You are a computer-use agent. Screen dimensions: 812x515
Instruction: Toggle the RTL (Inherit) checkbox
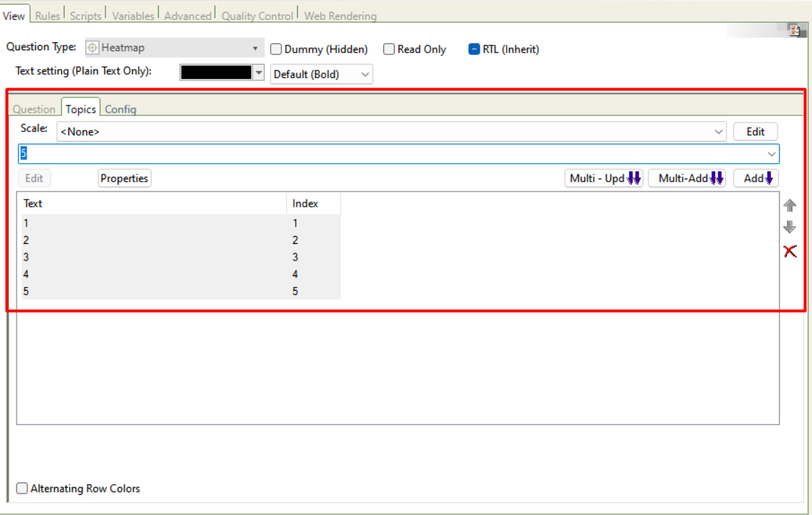click(474, 49)
